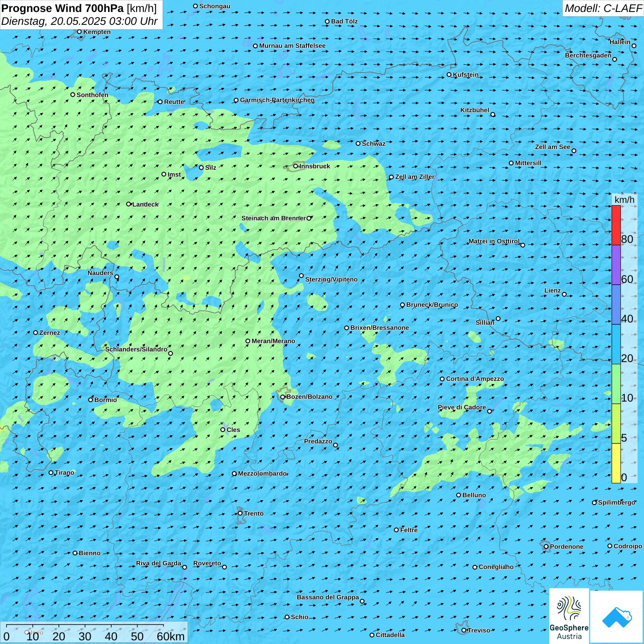
Task: Click the Trento location marker
Action: (x=240, y=513)
